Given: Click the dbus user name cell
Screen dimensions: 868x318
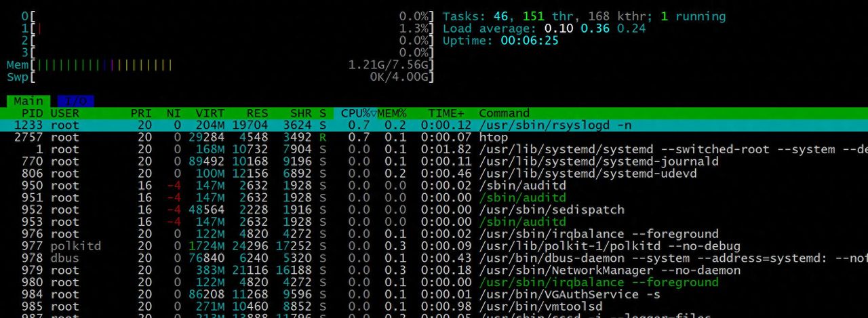Looking at the screenshot, I should [x=64, y=258].
